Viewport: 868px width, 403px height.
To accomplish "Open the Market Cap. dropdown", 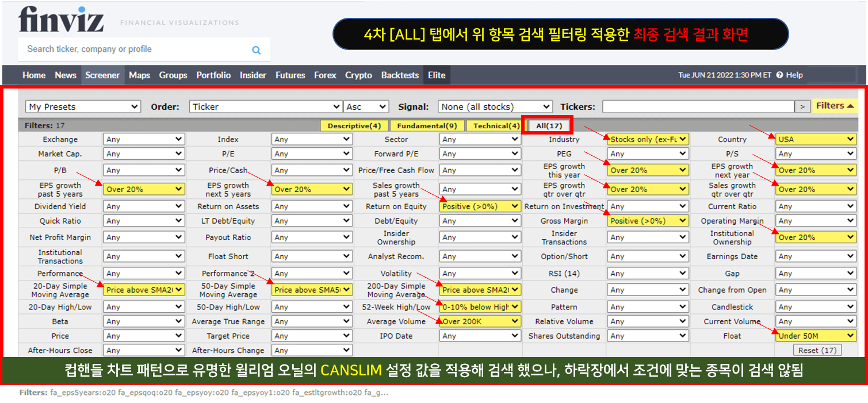I will 143,153.
